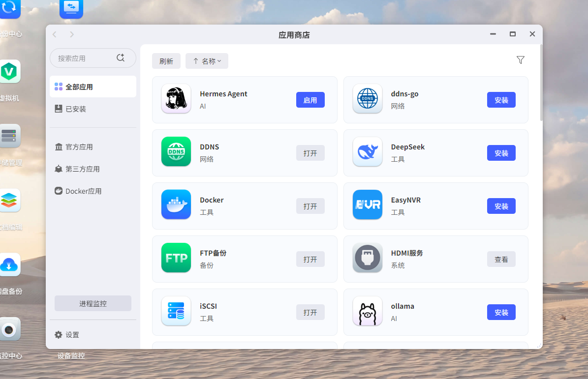Click the Docker whale app icon
This screenshot has width=588, height=379.
[176, 205]
